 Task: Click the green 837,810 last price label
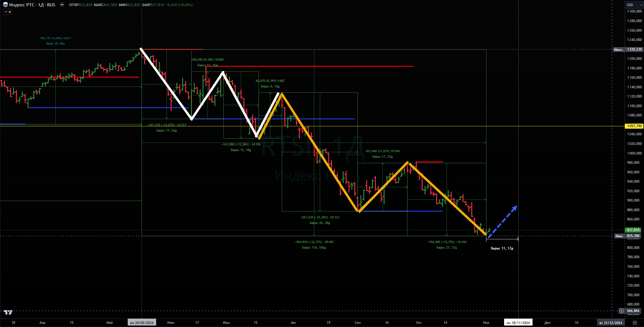(633, 230)
